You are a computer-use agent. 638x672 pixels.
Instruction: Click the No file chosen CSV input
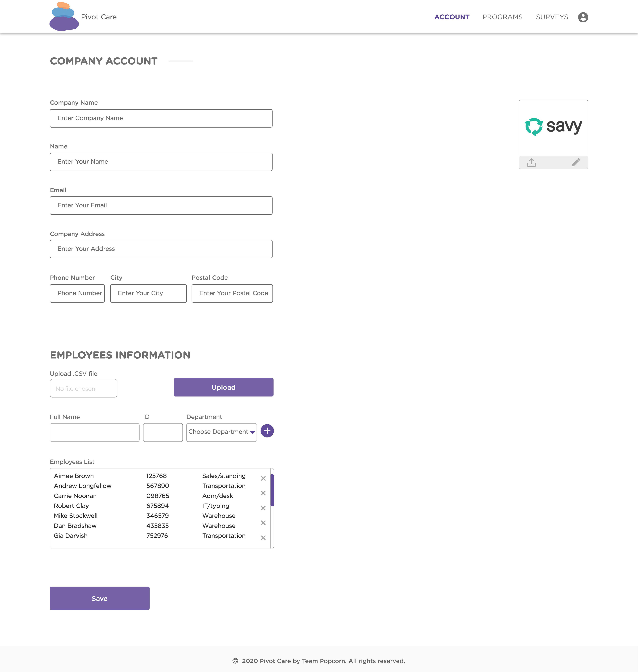click(x=83, y=388)
